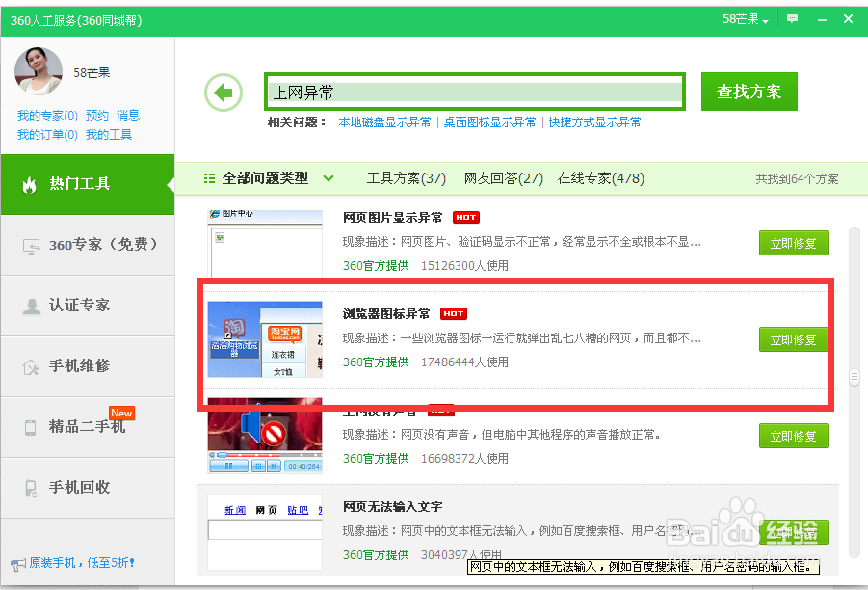This screenshot has height=590, width=868.
Task: Expand the 全部问题类型 filter chevron
Action: click(x=329, y=178)
